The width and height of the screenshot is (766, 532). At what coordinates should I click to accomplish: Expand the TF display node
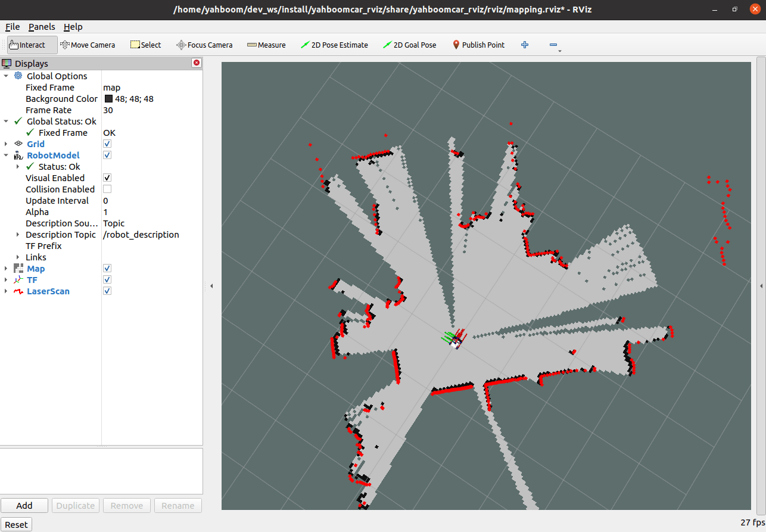[6, 279]
